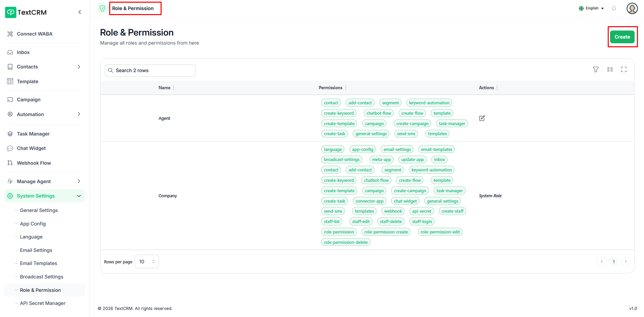Open the English language dropdown

click(592, 8)
